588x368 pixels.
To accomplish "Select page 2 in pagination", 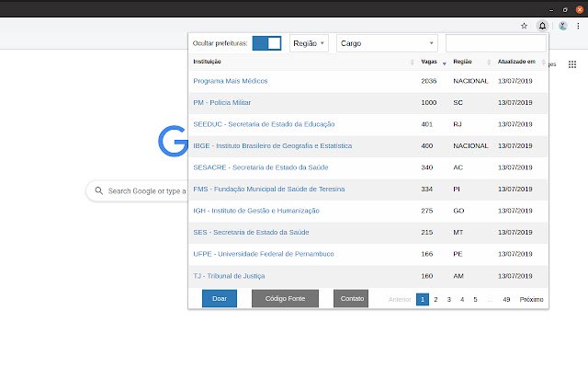I will pyautogui.click(x=435, y=299).
